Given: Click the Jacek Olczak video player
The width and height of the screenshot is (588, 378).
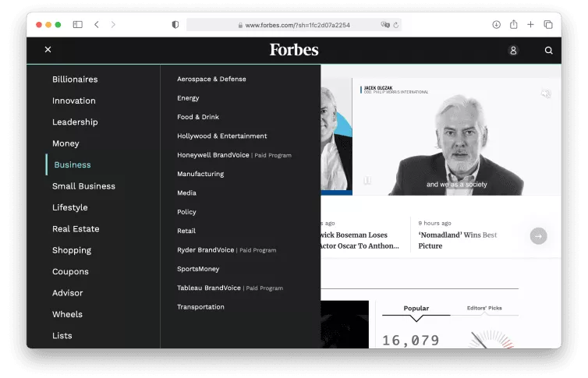Looking at the screenshot, I should [457, 136].
